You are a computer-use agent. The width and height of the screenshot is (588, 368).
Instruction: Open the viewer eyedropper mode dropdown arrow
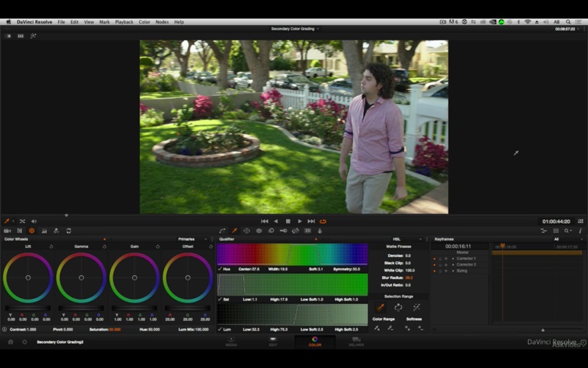click(13, 222)
